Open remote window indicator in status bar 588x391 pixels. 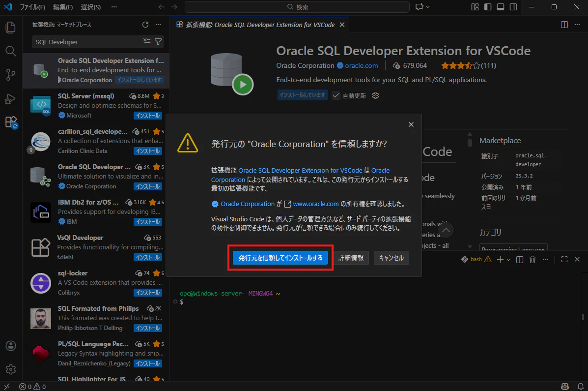(x=7, y=387)
